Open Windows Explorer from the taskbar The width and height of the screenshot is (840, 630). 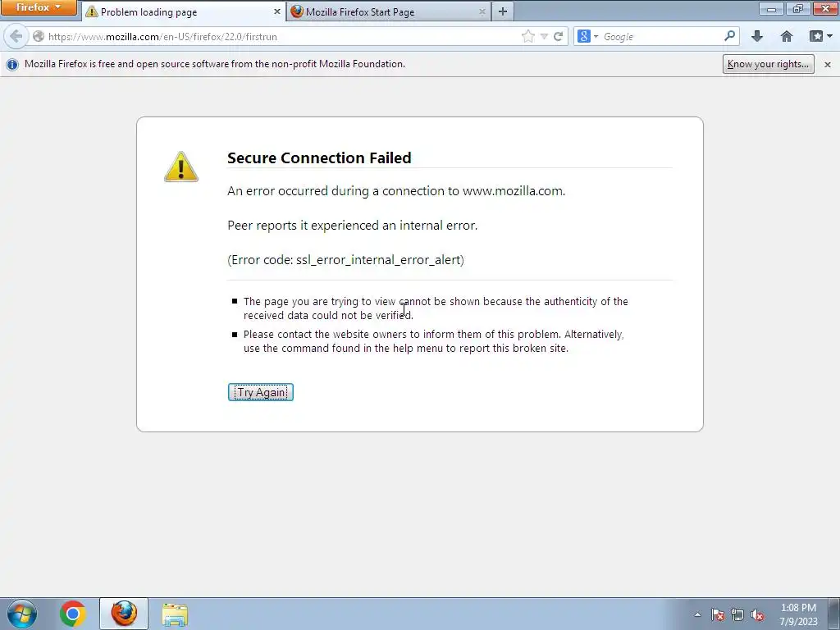pos(175,614)
